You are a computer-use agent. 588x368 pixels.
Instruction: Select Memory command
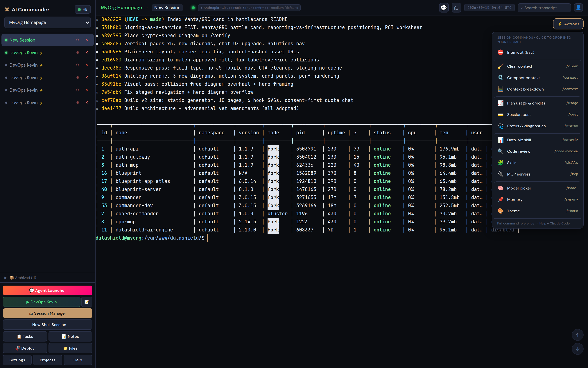(x=537, y=199)
